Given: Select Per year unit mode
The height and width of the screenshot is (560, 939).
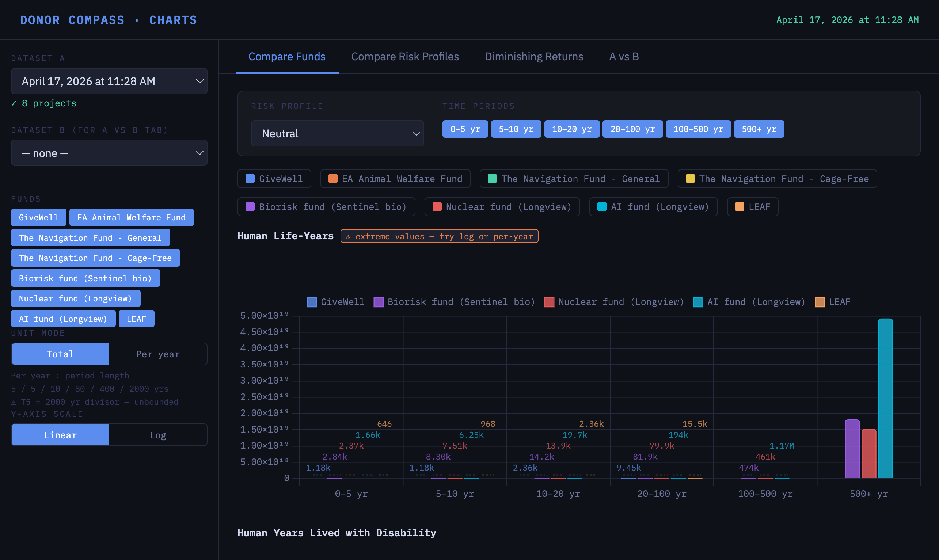Looking at the screenshot, I should [158, 354].
